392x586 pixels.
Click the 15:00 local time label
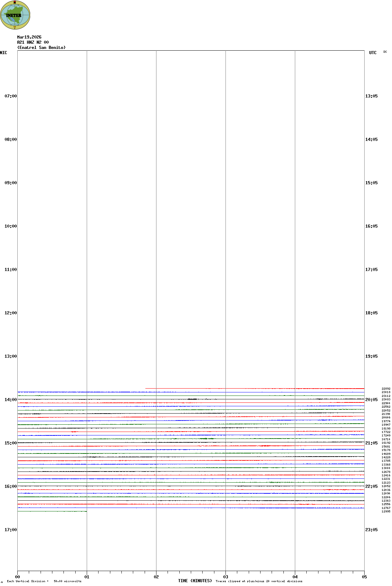[x=10, y=443]
